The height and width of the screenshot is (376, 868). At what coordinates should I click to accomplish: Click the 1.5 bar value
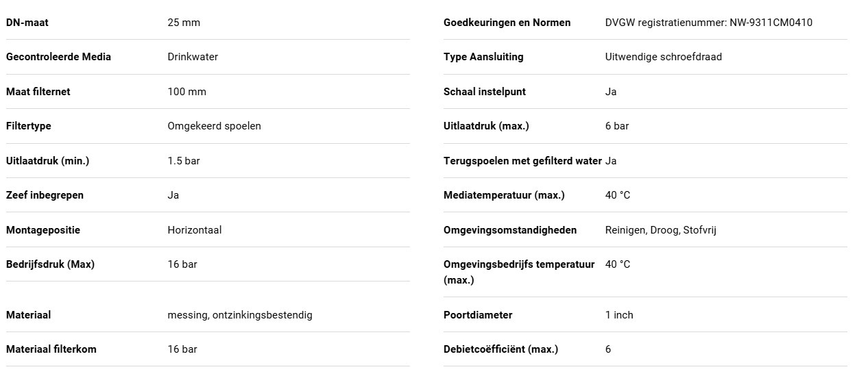(x=184, y=161)
